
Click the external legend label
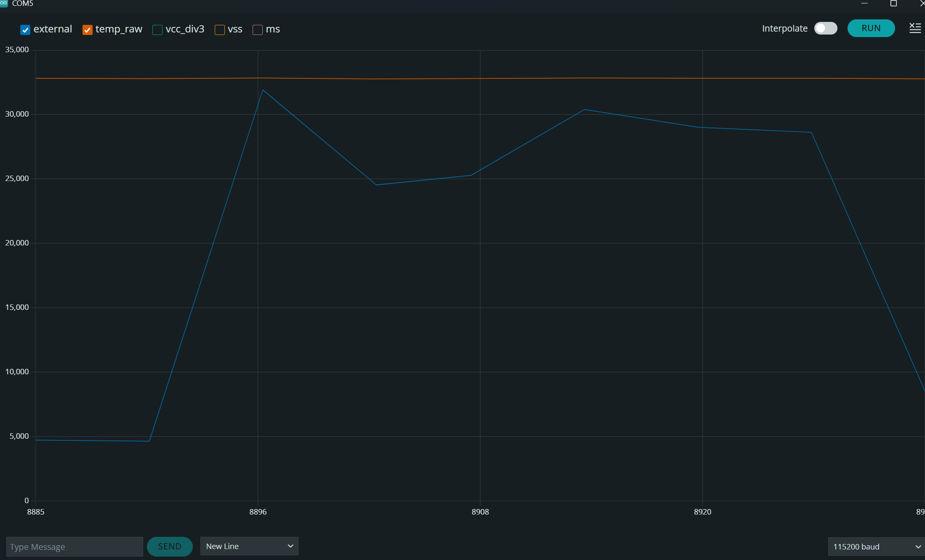click(53, 29)
